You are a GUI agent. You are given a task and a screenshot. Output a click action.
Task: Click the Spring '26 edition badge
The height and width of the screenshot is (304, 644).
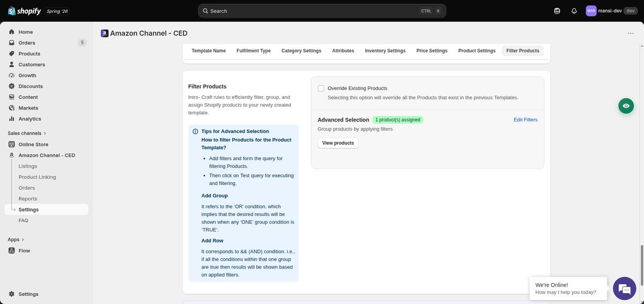coord(57,11)
